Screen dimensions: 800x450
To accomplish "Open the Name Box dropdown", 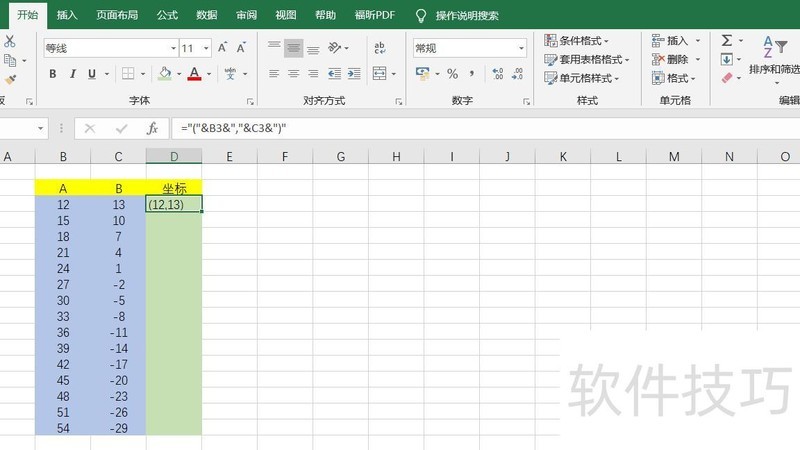I will point(40,128).
